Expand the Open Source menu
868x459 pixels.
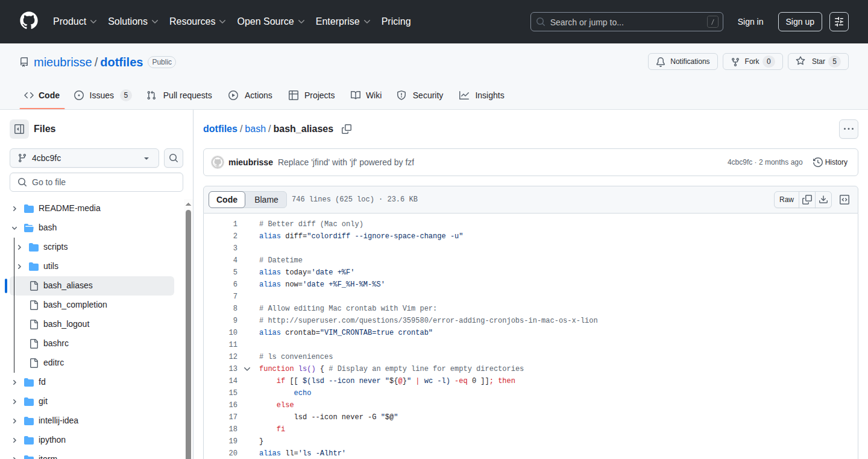[x=271, y=22]
